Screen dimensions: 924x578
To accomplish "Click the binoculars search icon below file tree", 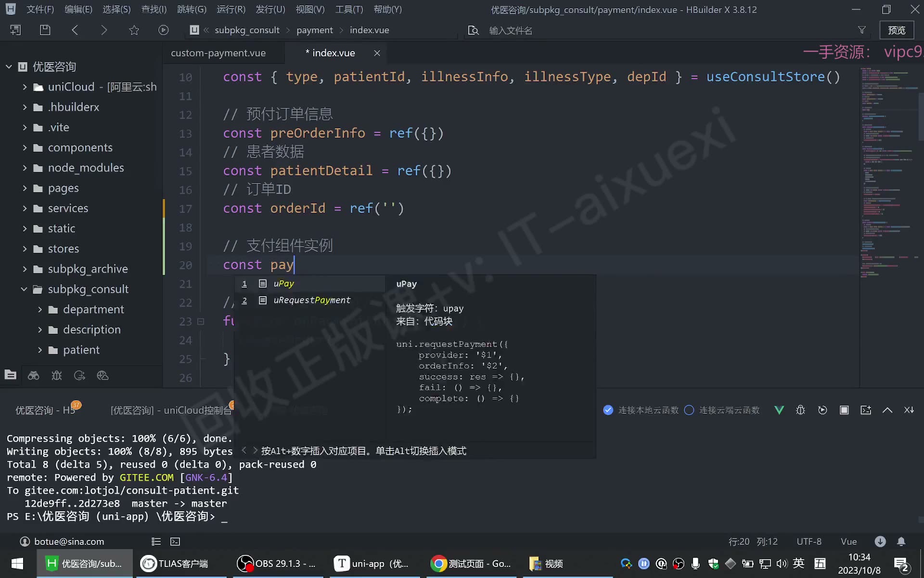I will (x=33, y=376).
